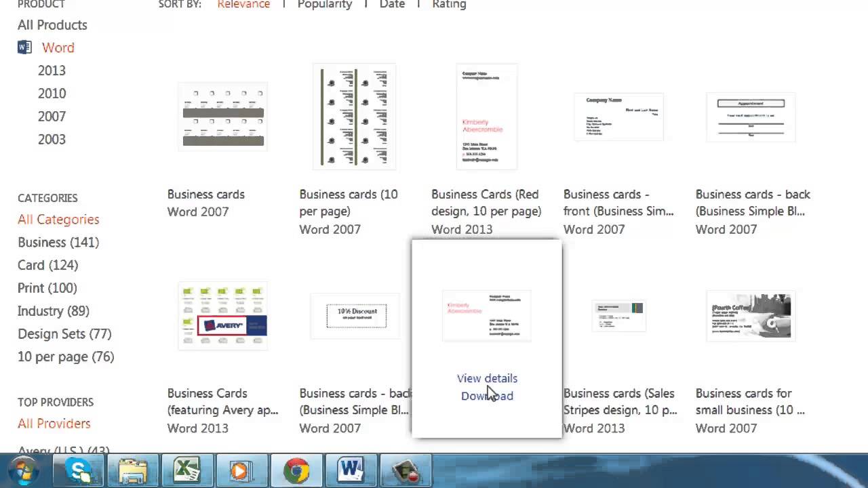Click 'Business cards for small business' title
Viewport: 868px width, 488px height.
(750, 402)
